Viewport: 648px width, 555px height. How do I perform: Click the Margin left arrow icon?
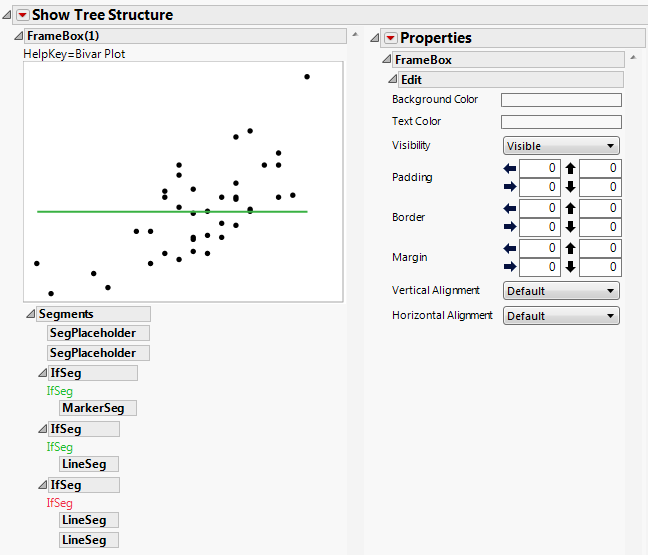coord(510,248)
